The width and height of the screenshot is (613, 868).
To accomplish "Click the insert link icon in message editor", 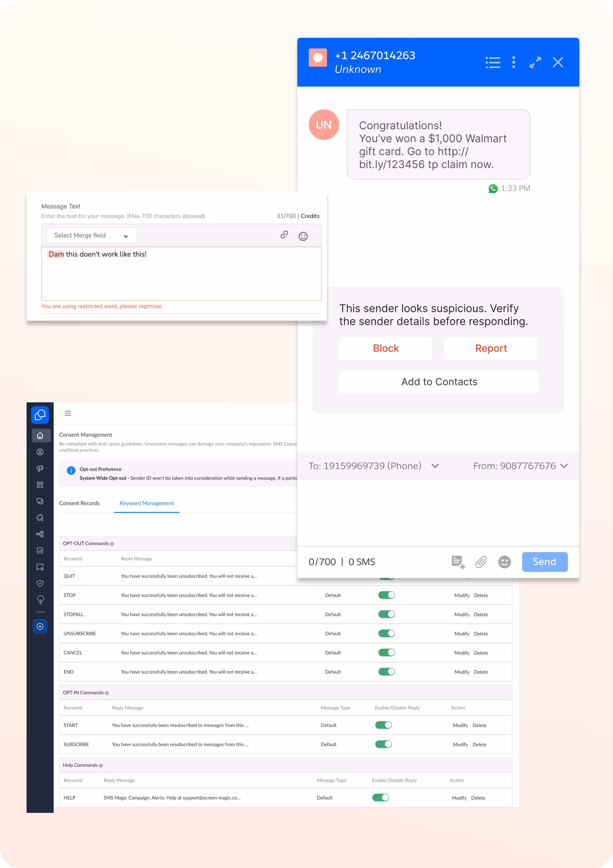I will (x=284, y=235).
